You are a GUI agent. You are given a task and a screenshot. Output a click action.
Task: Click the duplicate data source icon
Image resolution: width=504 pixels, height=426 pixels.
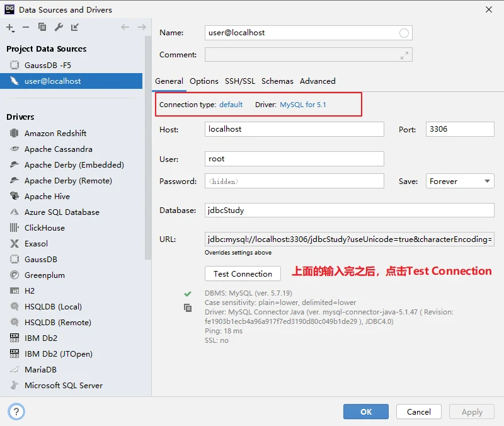42,27
